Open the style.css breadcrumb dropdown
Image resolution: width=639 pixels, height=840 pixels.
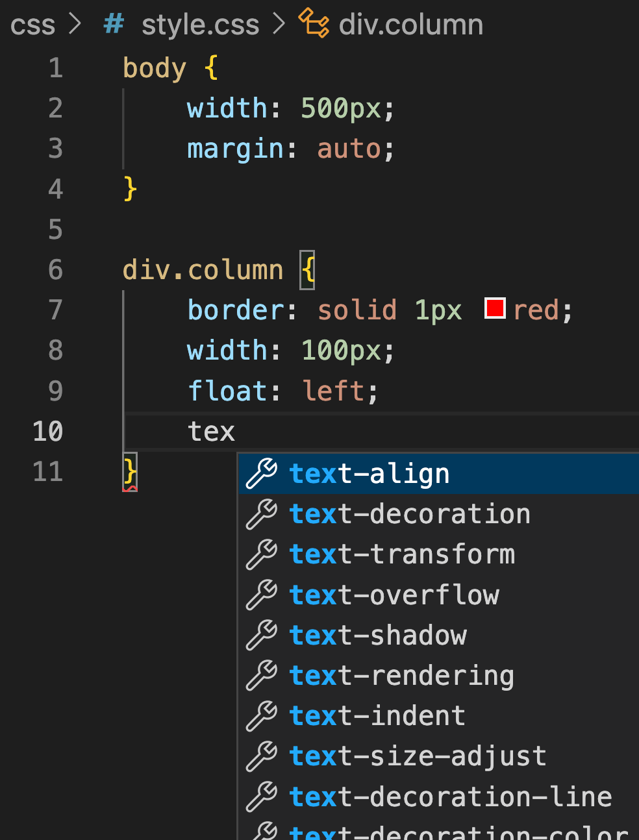pyautogui.click(x=200, y=25)
